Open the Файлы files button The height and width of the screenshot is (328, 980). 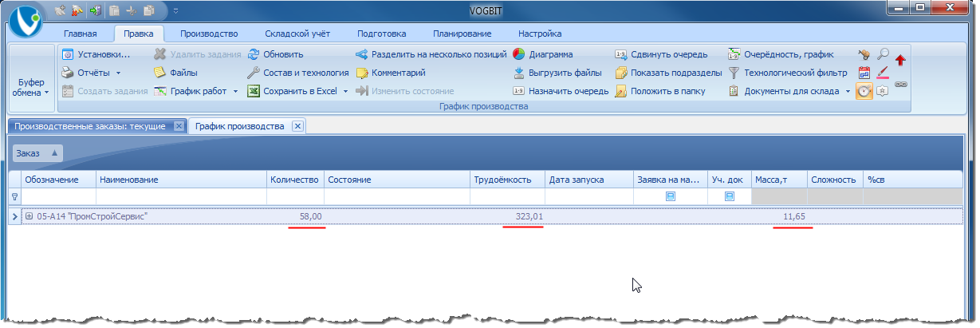point(175,73)
